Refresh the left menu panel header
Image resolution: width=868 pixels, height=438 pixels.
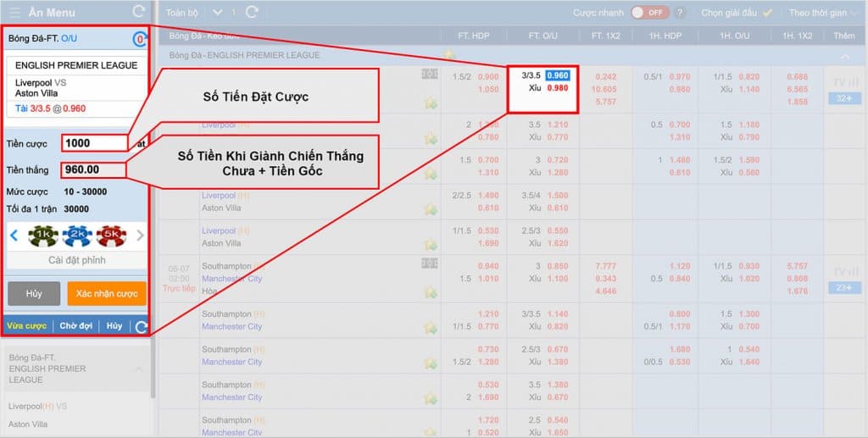click(x=138, y=12)
